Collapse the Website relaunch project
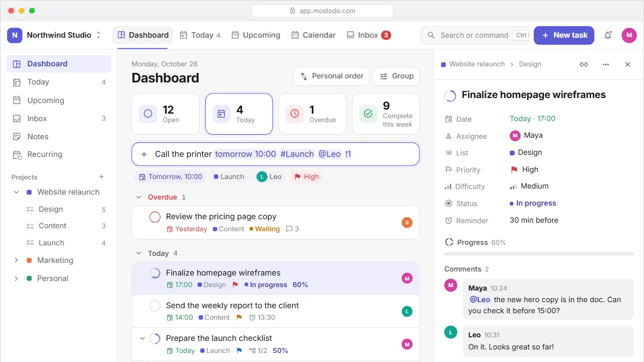The width and height of the screenshot is (644, 362). pos(16,192)
